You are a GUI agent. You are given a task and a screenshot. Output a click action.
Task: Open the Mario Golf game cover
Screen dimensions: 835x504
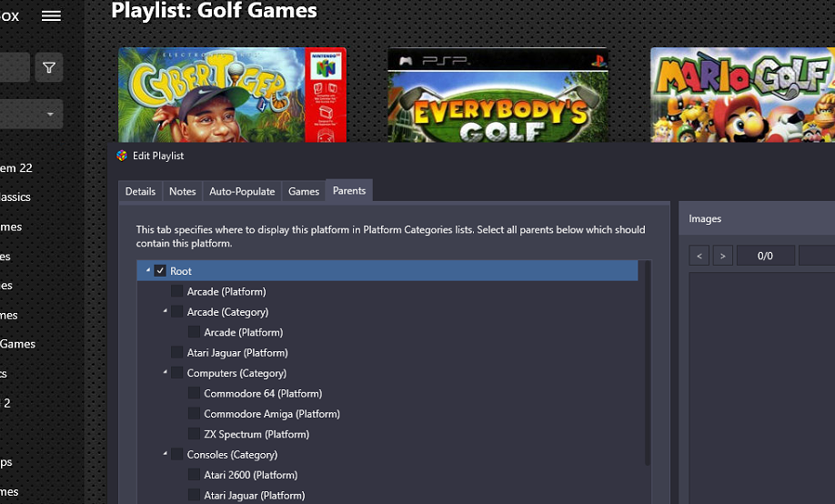(x=742, y=95)
